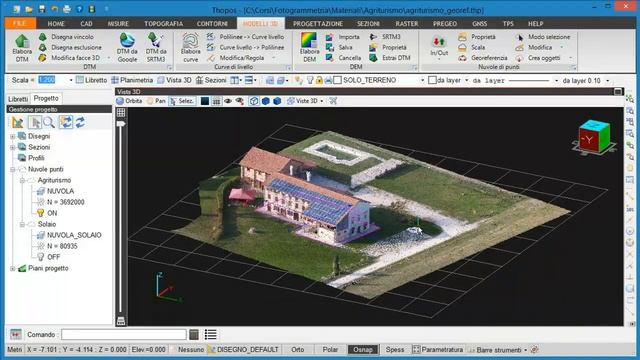
Task: Switch to the Libretti panel tab
Action: click(x=18, y=99)
